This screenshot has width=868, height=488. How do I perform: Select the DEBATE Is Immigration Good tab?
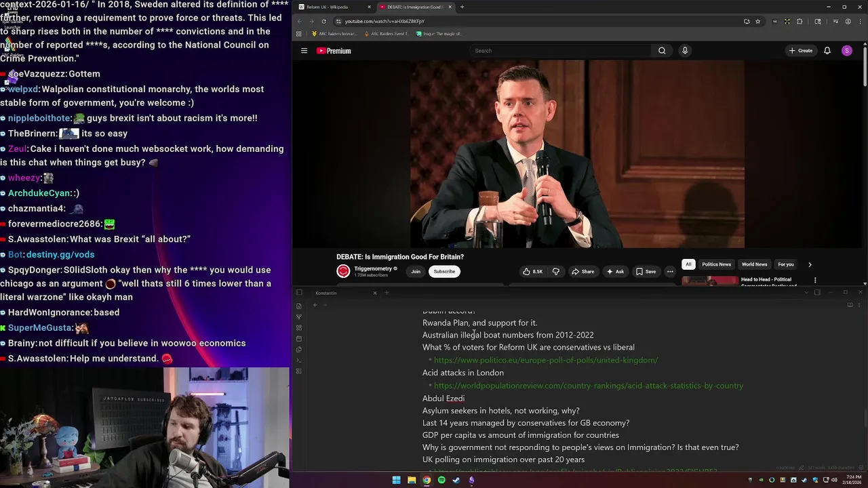[415, 7]
